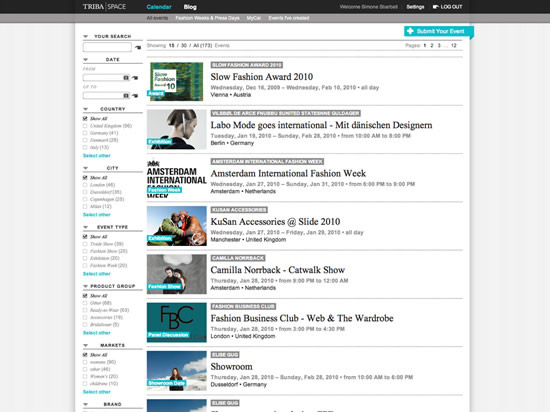Click the Triba Space logo

click(x=104, y=6)
